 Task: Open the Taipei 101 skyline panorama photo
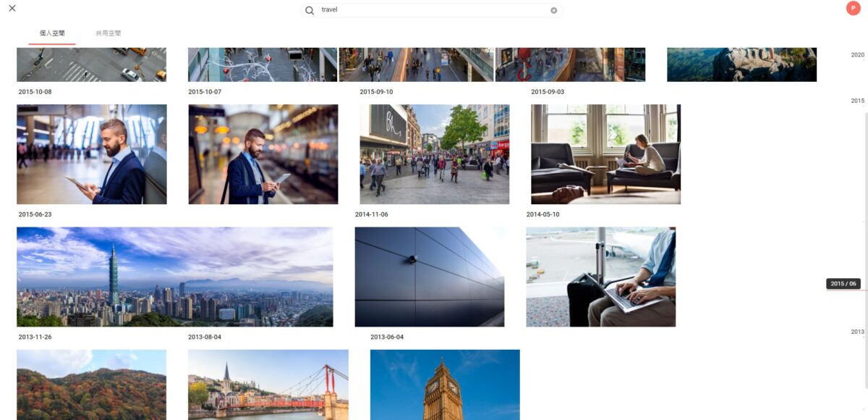(175, 277)
